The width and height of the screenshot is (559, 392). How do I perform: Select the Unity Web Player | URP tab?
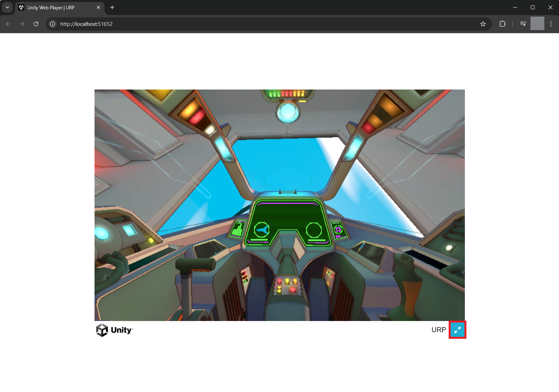coord(54,7)
